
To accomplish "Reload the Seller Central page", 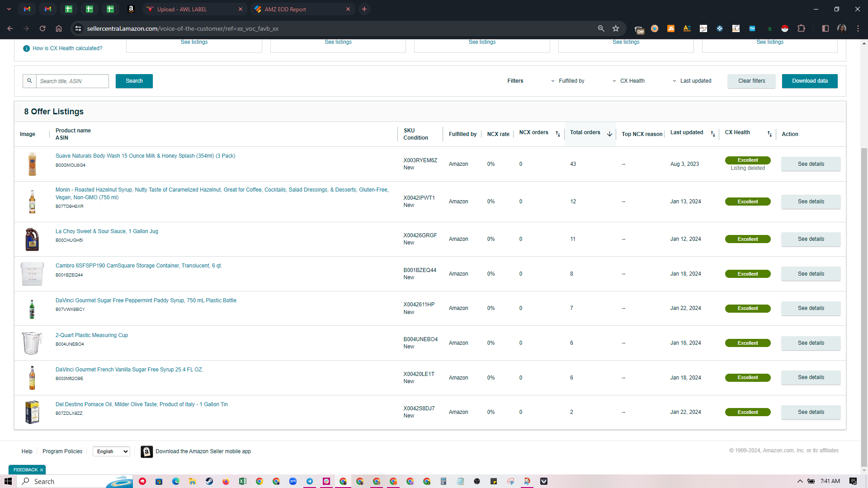I will click(42, 28).
